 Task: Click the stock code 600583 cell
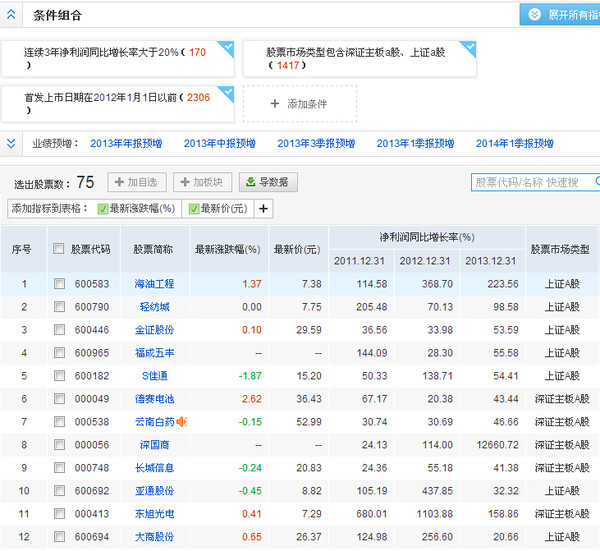(x=92, y=284)
